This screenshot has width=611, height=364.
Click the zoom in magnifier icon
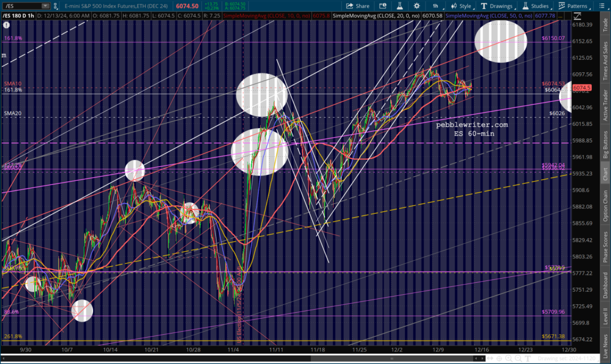point(508,358)
